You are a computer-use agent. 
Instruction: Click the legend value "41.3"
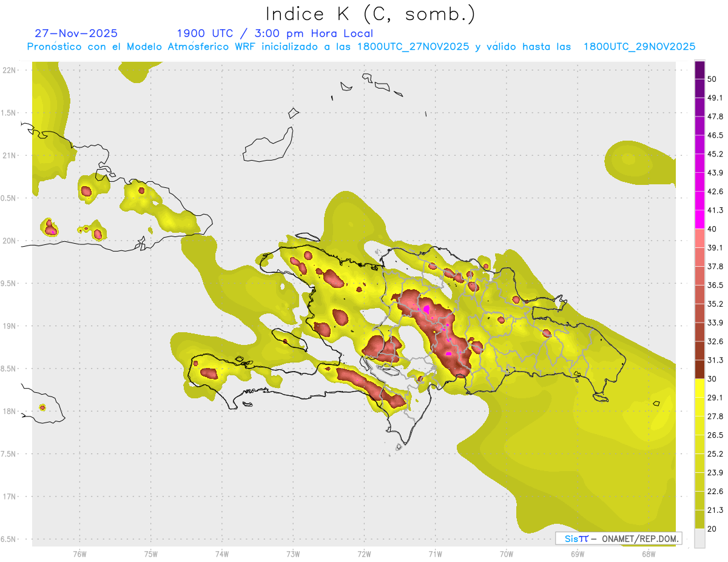click(715, 210)
